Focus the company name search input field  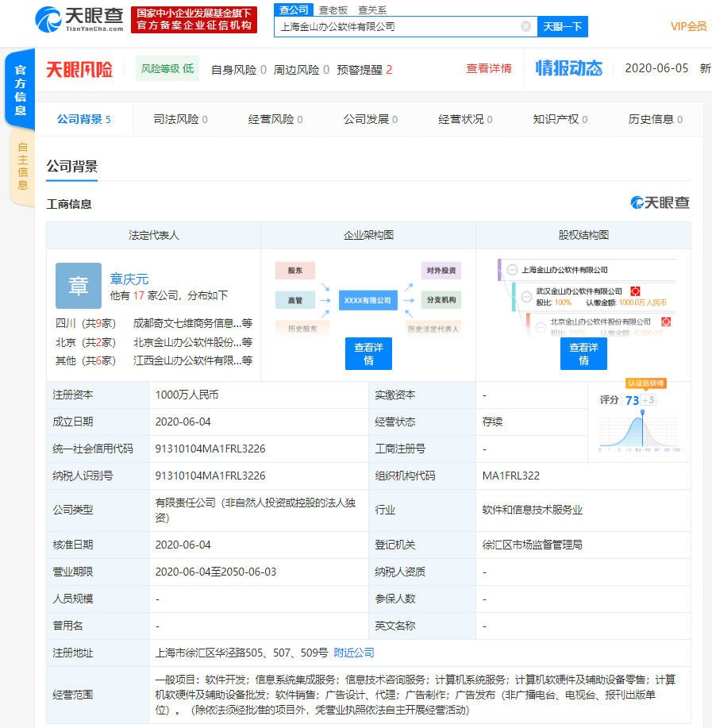tap(397, 26)
